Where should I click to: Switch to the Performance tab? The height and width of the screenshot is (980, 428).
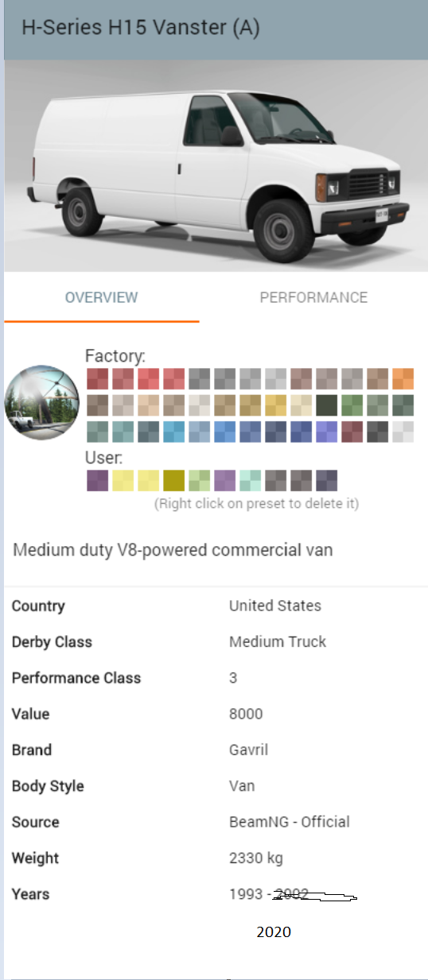[x=313, y=297]
